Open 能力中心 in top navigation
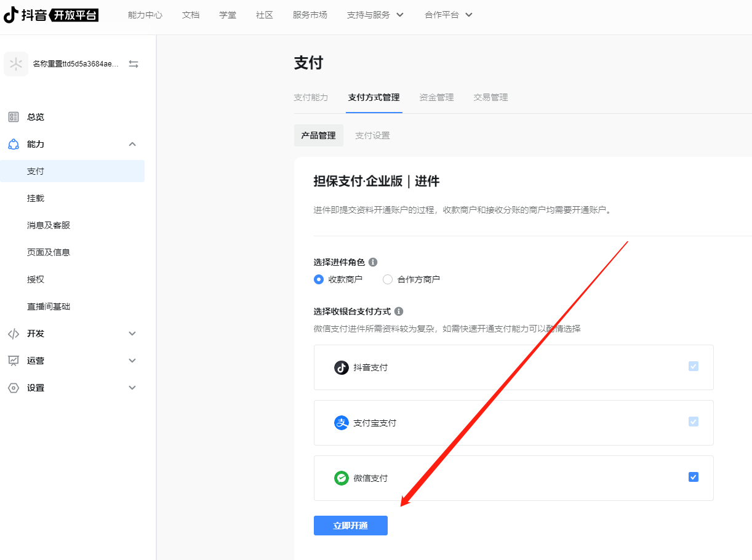The image size is (752, 560). pyautogui.click(x=145, y=15)
